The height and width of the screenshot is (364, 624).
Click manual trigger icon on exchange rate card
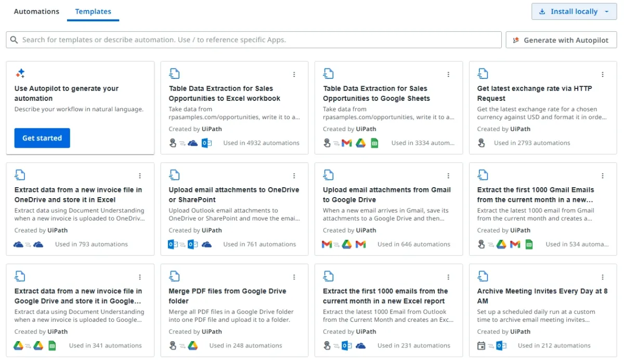(482, 143)
